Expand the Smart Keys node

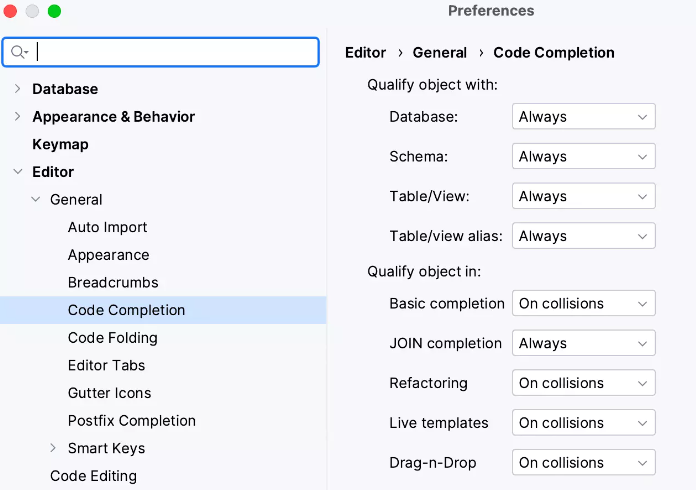tap(53, 448)
